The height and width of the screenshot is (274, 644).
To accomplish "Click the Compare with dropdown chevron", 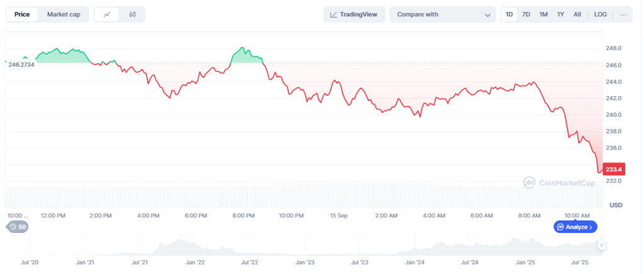I will [487, 15].
